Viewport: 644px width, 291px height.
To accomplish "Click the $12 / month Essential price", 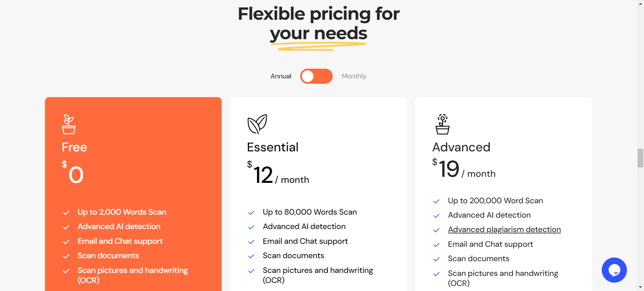I will tap(278, 173).
